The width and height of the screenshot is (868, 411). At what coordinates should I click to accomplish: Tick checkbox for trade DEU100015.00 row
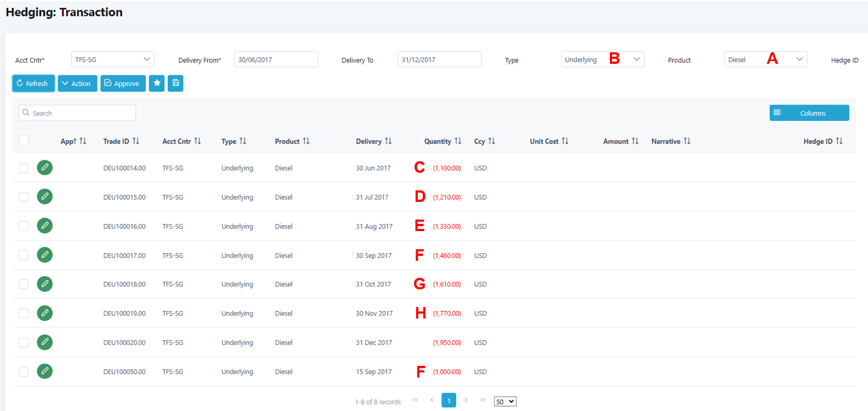coord(24,197)
